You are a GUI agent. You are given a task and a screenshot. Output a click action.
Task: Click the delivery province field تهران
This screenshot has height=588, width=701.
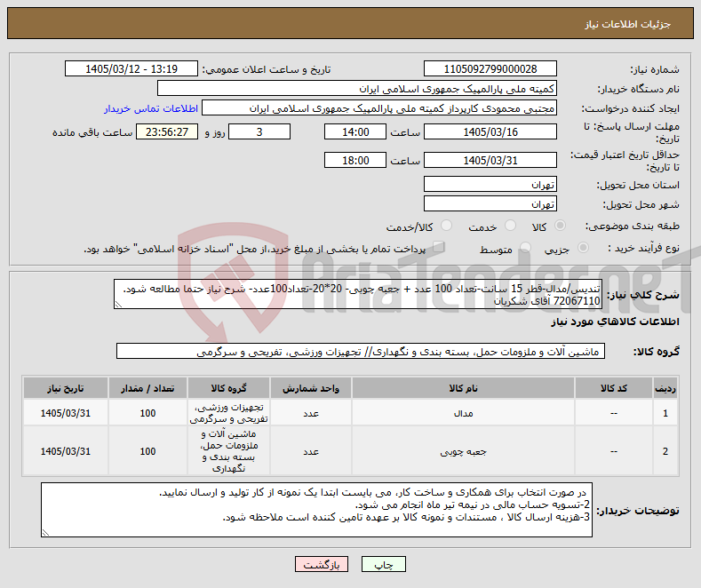[490, 184]
